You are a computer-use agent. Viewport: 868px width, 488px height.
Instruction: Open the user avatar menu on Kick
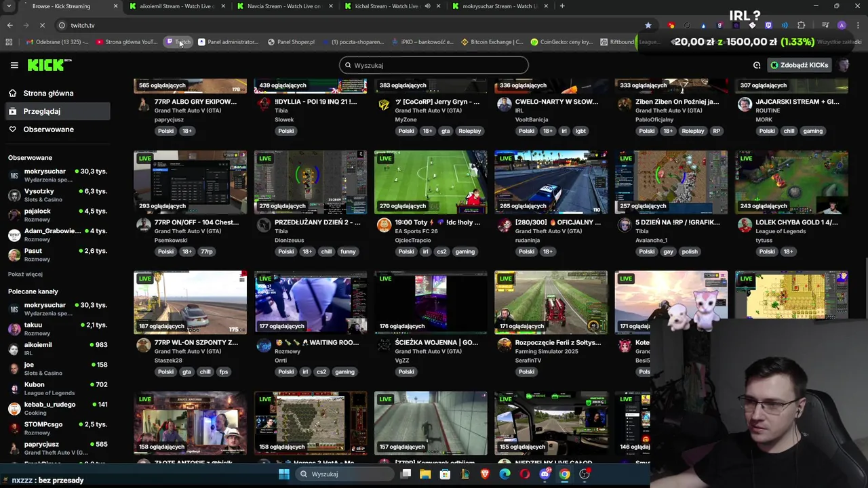[x=844, y=65]
